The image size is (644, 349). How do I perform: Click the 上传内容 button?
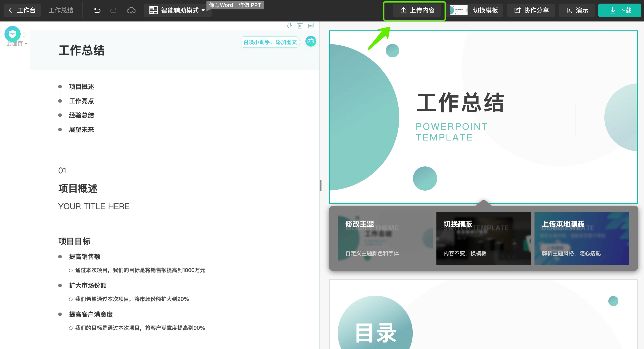[x=417, y=10]
